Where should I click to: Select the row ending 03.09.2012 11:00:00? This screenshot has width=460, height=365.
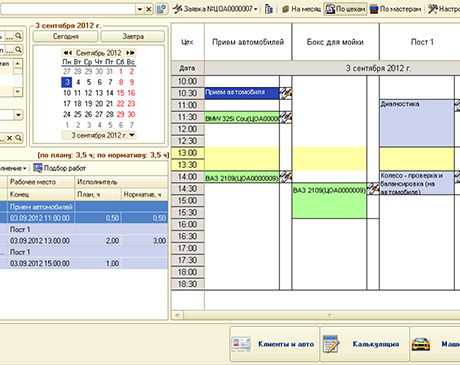point(84,218)
